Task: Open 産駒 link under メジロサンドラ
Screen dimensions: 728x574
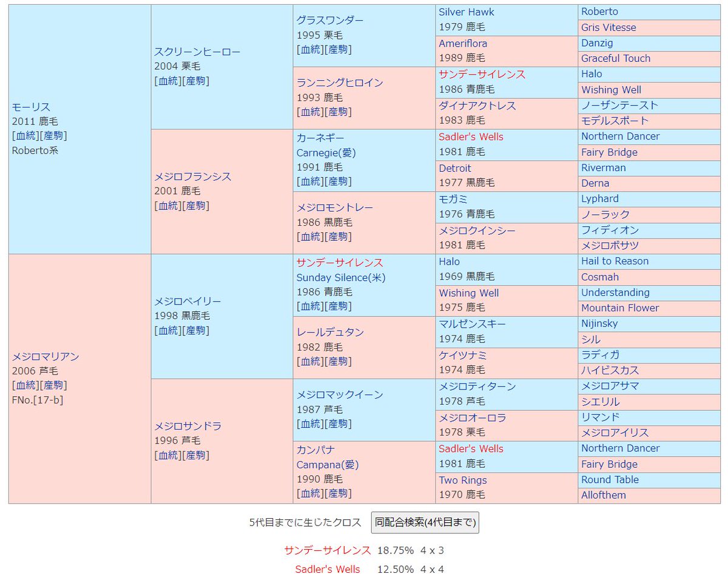Action: click(196, 455)
